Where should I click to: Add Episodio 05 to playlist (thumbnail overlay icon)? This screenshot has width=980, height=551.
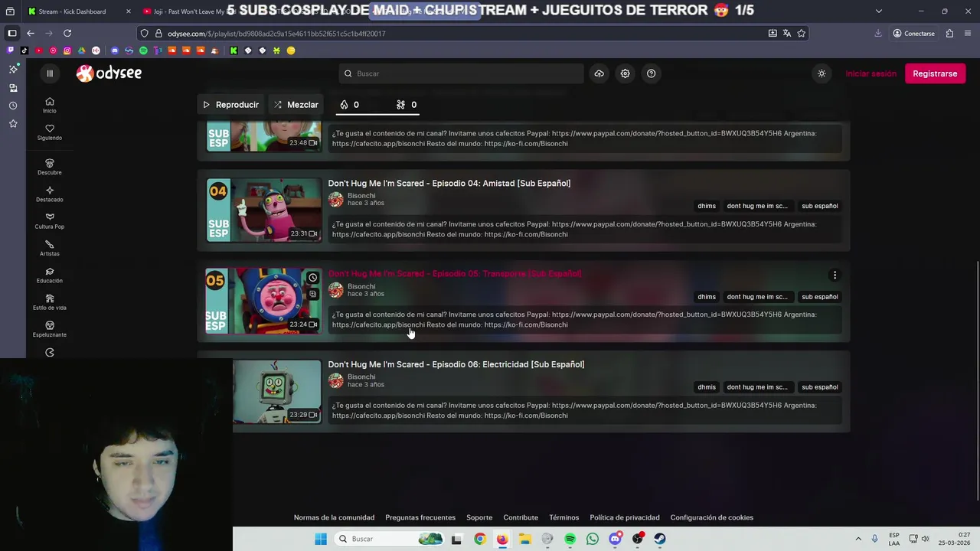coord(312,294)
